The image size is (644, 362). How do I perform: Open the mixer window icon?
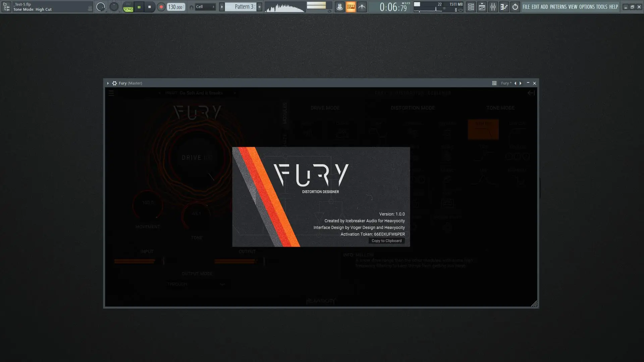click(493, 7)
